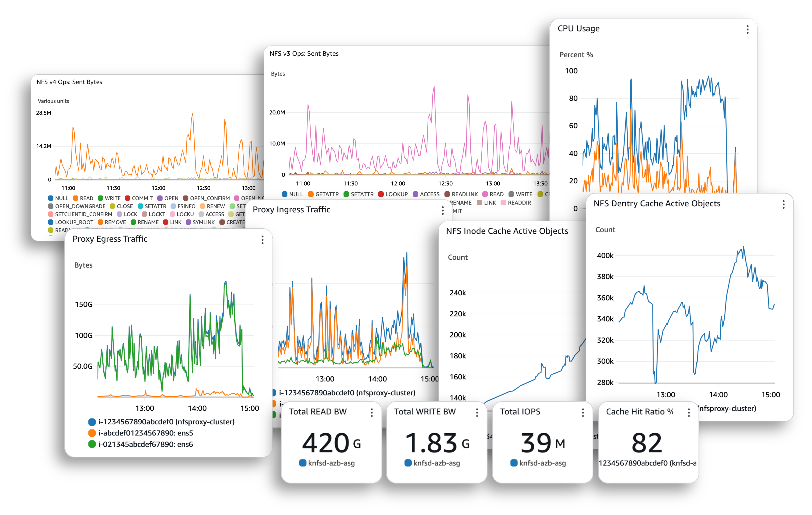Select LOOKUP_ROOT legend entry in NFS v4 chart
The image size is (812, 515).
[71, 222]
